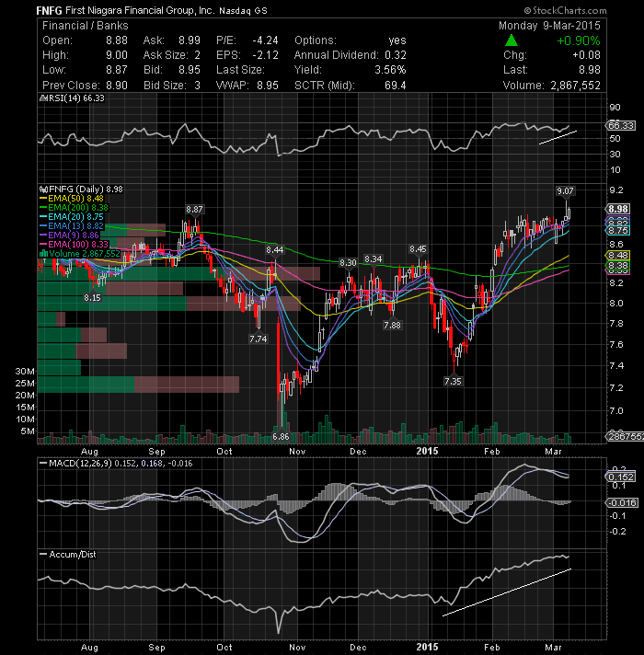
Task: Select the pink EMA(100) line dash in legend
Action: 43,245
